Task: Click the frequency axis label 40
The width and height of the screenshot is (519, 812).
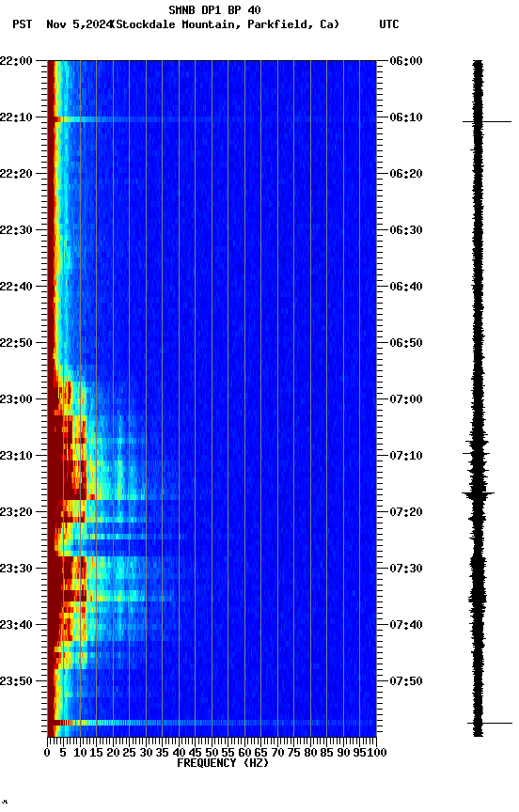Action: point(180,753)
